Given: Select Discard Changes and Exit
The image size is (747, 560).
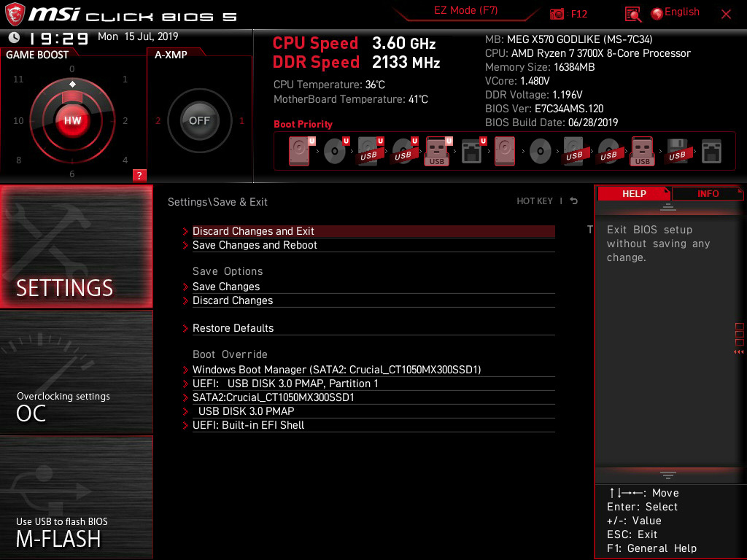Looking at the screenshot, I should coord(373,231).
